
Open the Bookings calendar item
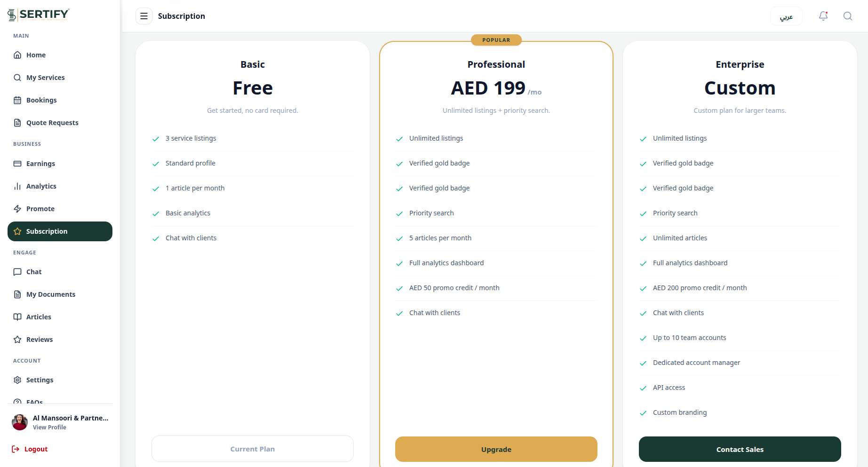(x=60, y=100)
